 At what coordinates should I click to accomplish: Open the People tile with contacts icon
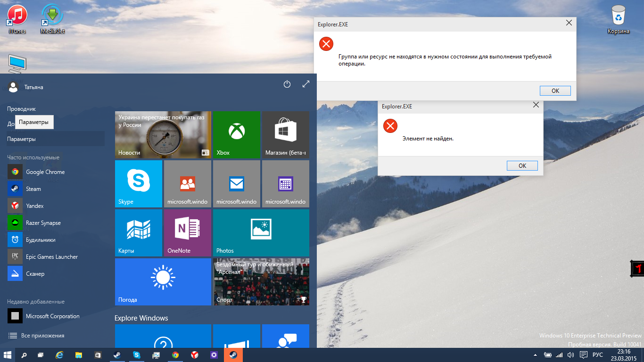coord(188,184)
